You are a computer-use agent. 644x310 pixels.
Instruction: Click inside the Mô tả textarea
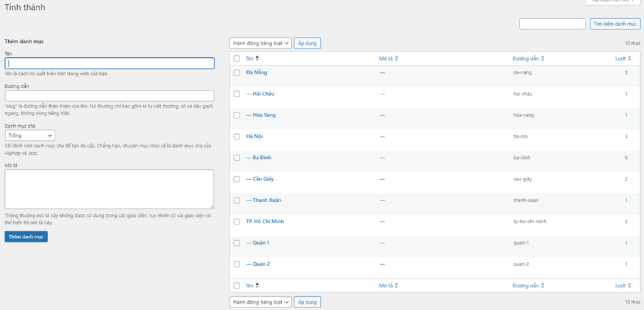(109, 189)
